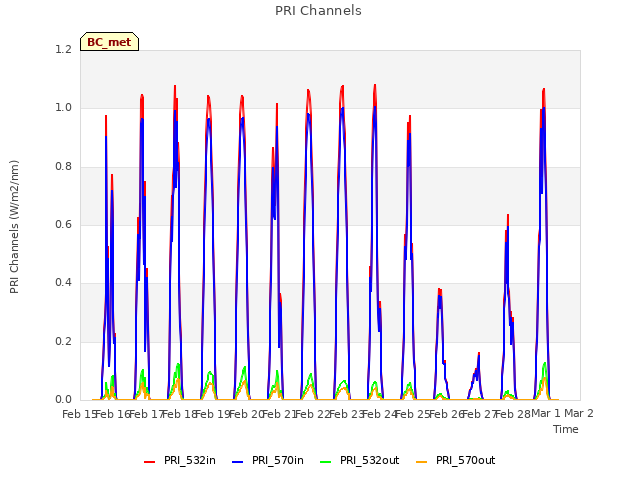Click the 1.0 y-axis tick label

[64, 108]
